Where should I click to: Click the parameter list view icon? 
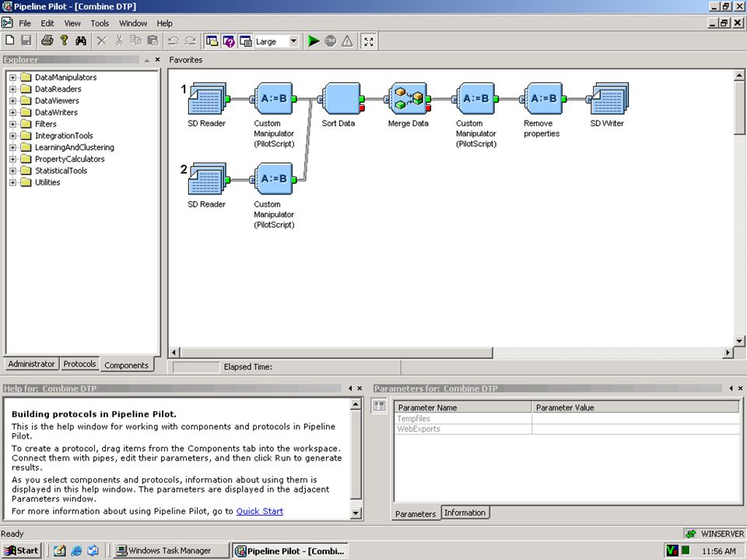point(379,406)
